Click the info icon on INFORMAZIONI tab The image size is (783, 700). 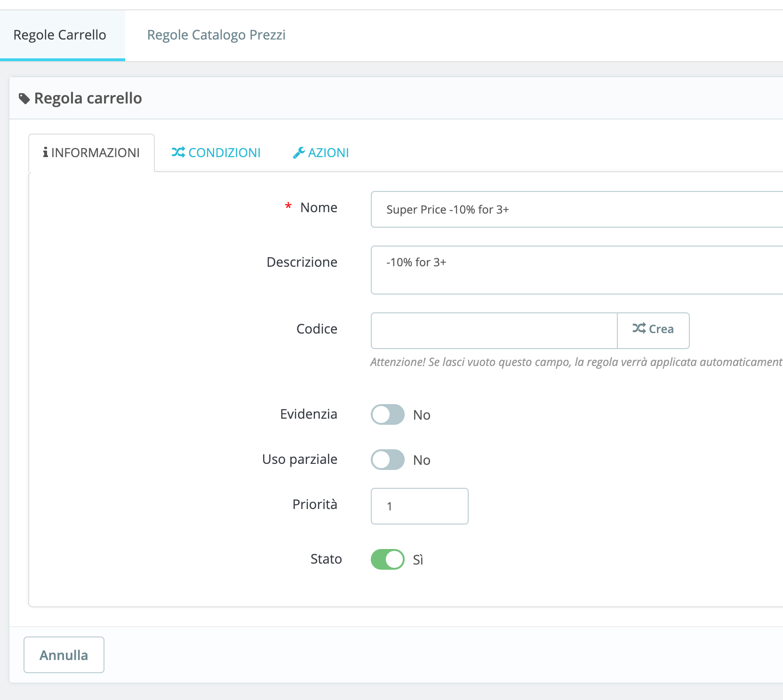[x=45, y=152]
